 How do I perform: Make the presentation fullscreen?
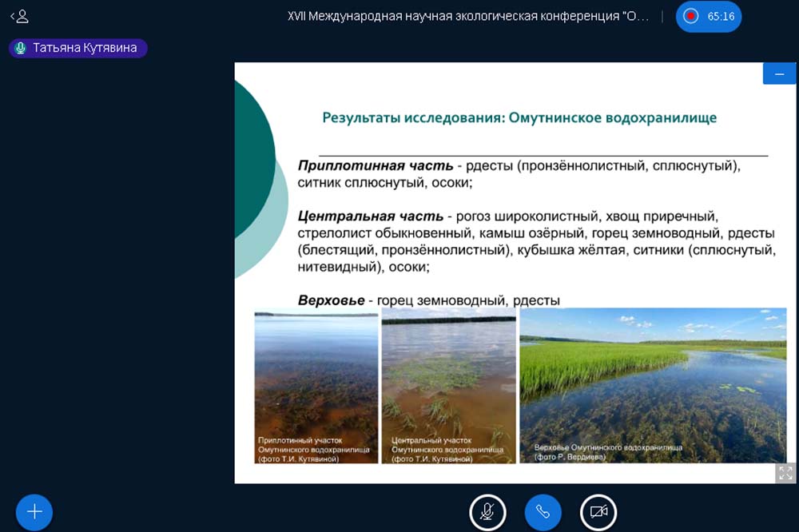785,473
